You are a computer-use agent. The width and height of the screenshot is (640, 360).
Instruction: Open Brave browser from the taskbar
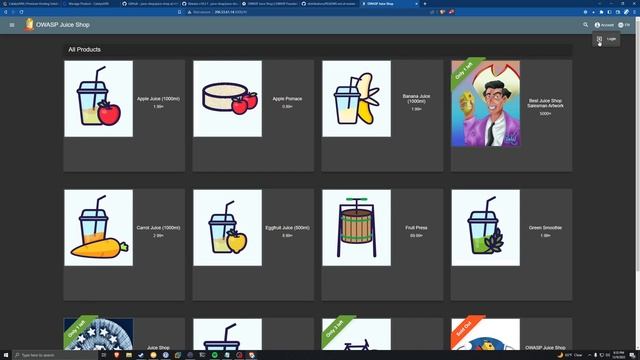point(117,355)
